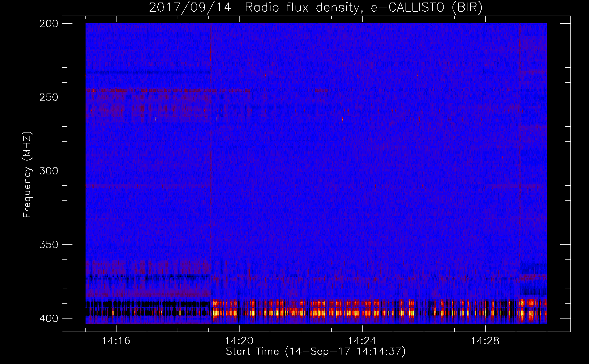Select the 300 frequency tick label

pyautogui.click(x=49, y=171)
